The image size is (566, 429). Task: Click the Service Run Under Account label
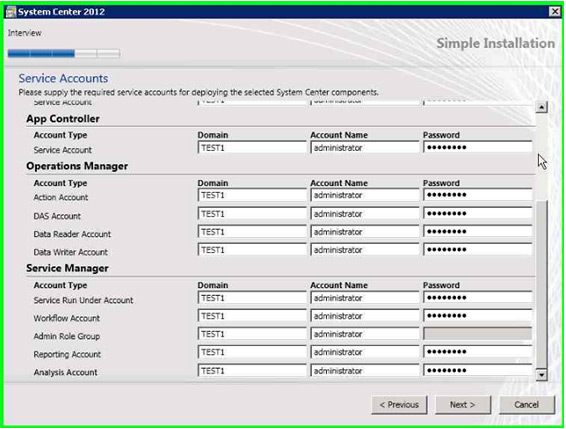click(83, 300)
